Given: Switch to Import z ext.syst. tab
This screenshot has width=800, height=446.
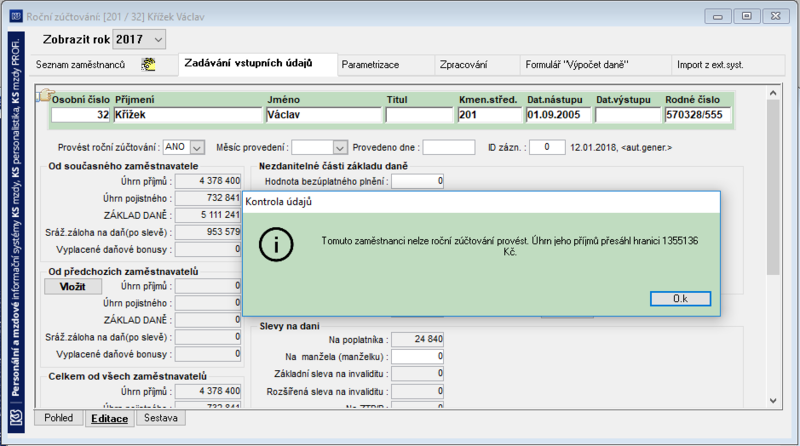Looking at the screenshot, I should click(728, 65).
